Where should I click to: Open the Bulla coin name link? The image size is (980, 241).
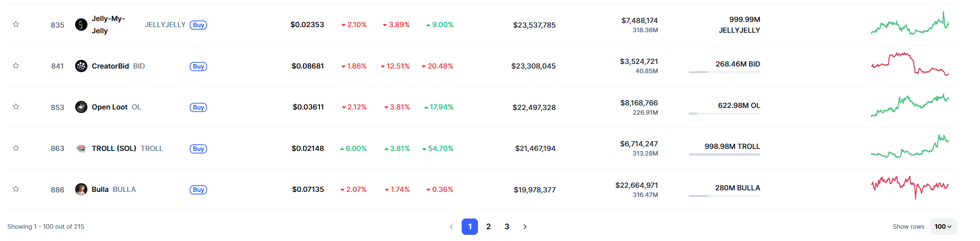pyautogui.click(x=100, y=189)
